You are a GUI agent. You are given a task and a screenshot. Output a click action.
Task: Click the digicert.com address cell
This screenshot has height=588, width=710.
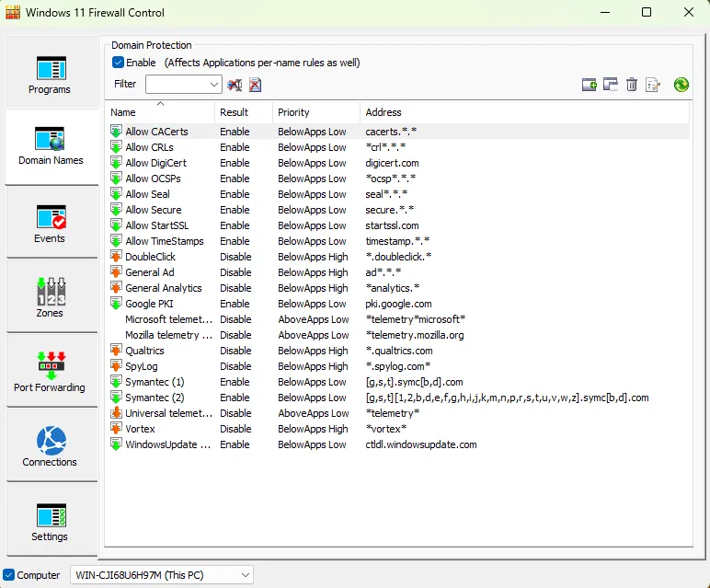[392, 163]
